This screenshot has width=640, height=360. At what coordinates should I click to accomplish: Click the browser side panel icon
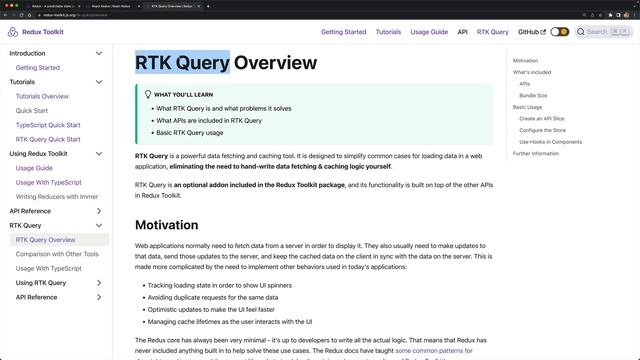(x=618, y=15)
